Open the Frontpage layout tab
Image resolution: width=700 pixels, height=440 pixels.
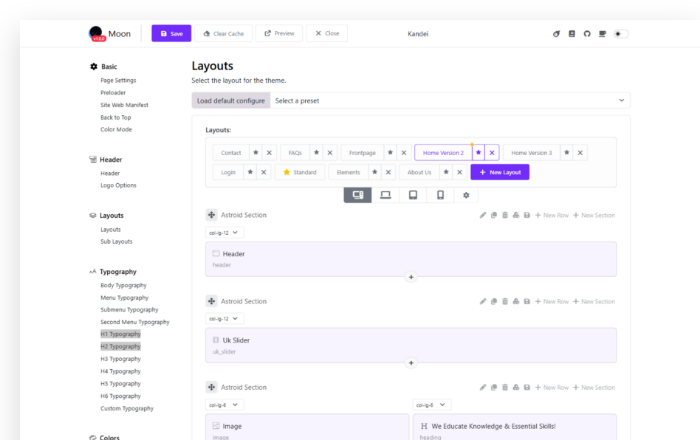tap(362, 153)
